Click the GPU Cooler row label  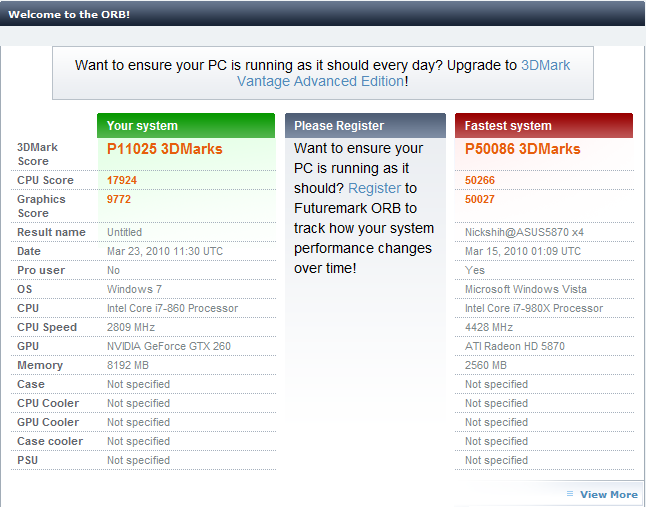(x=48, y=422)
